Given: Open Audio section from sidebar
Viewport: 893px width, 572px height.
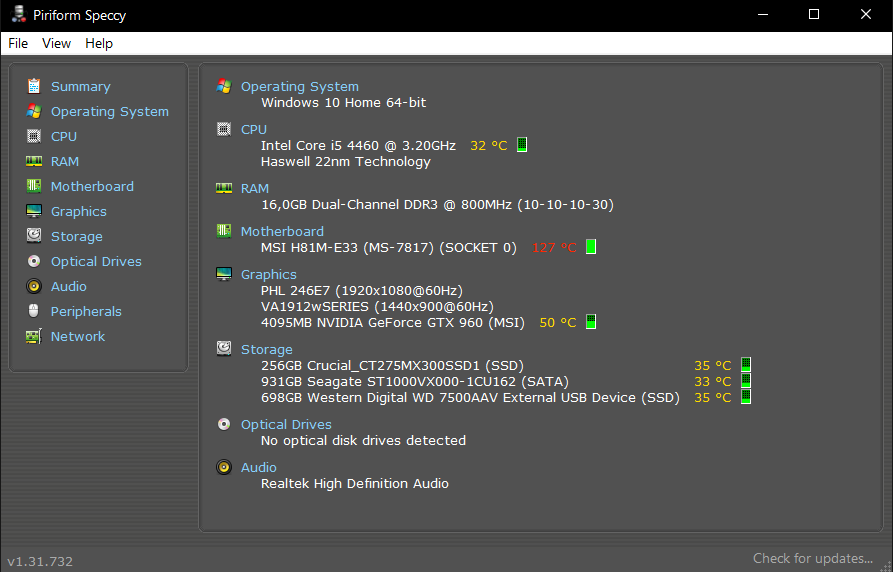Looking at the screenshot, I should click(x=69, y=287).
